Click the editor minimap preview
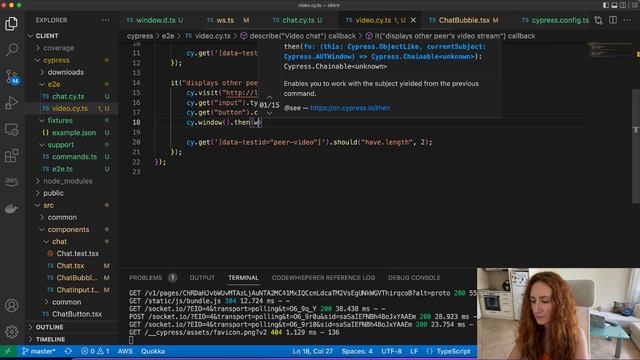Viewport: 640px width, 360px height. [x=610, y=49]
